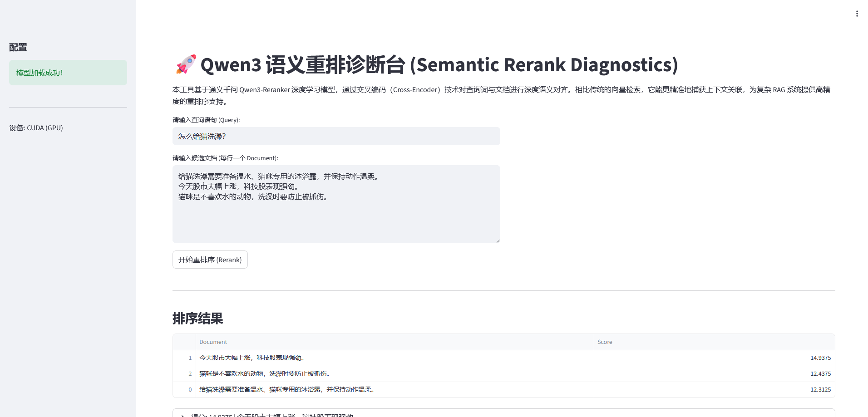
Task: Open the three-dot main menu
Action: (x=857, y=14)
